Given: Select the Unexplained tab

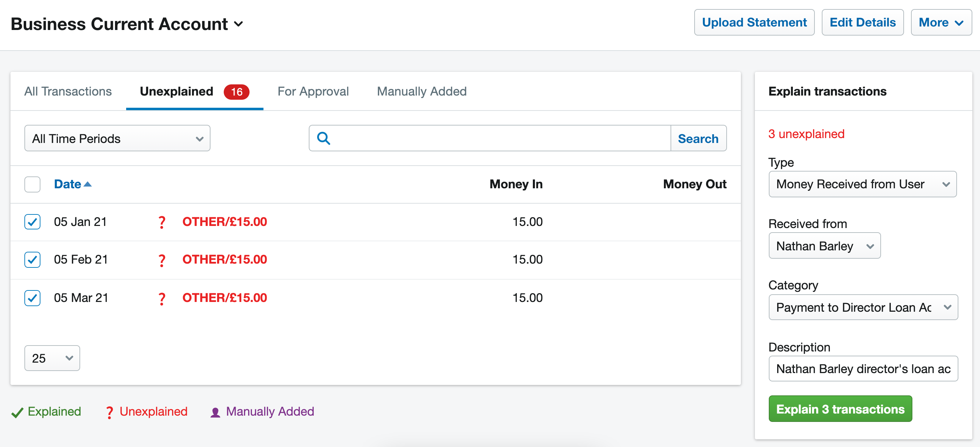Looking at the screenshot, I should [194, 91].
